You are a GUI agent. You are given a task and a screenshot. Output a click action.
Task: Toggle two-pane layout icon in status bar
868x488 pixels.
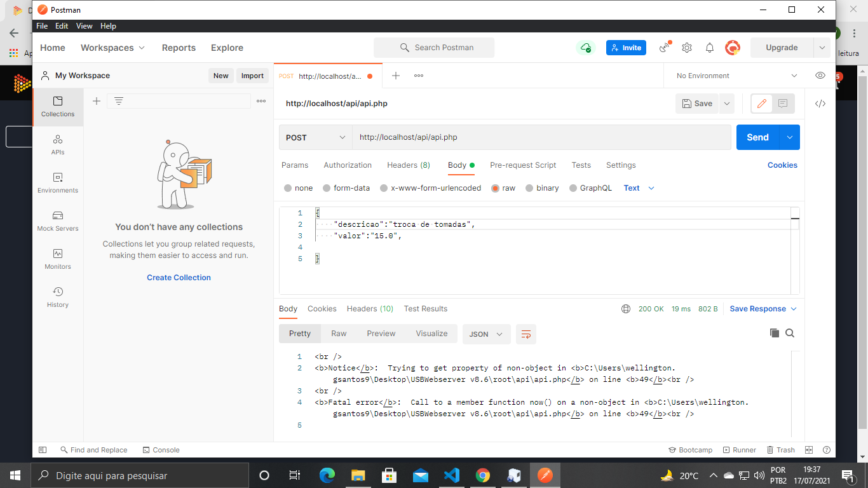809,450
